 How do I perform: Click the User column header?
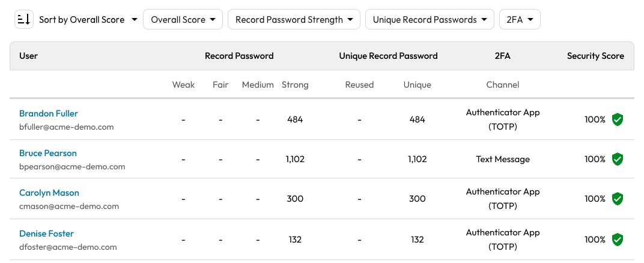tap(29, 56)
